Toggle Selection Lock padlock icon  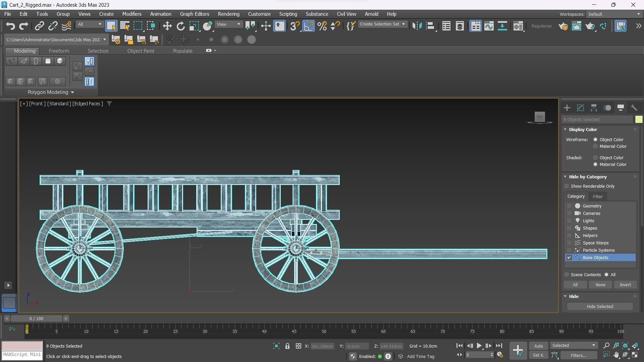[287, 346]
